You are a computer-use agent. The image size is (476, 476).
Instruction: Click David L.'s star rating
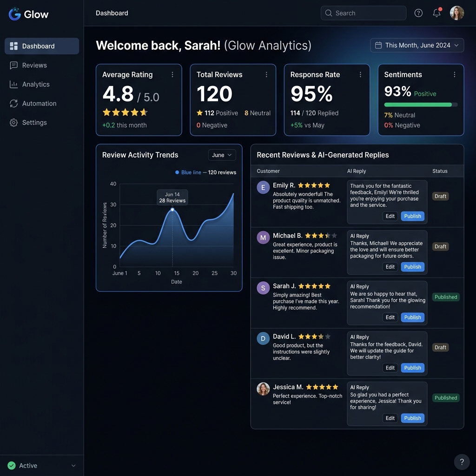(x=315, y=337)
